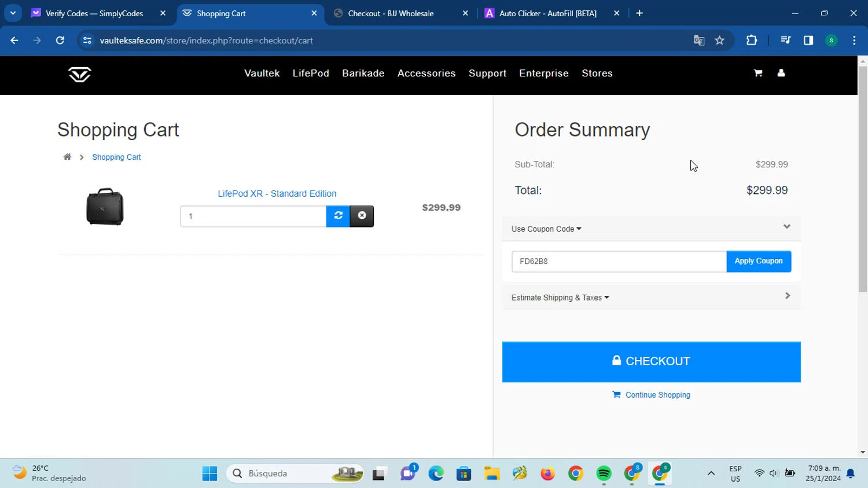
Task: Focus the quantity input field
Action: [x=253, y=216]
